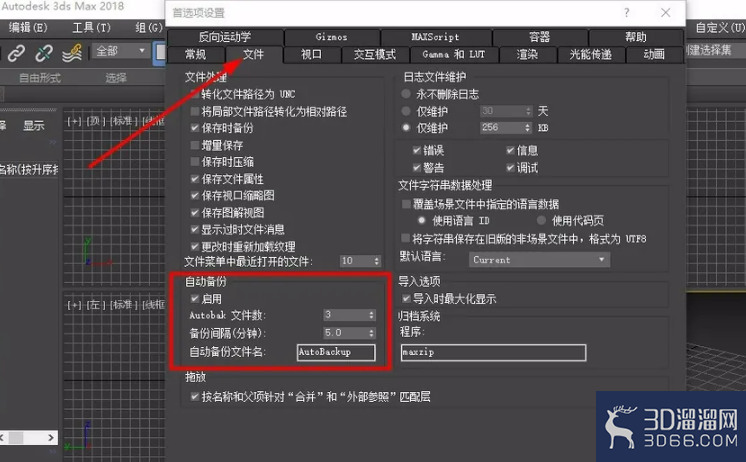The height and width of the screenshot is (462, 746).
Task: Open the 工具(T) menu
Action: pyautogui.click(x=91, y=28)
